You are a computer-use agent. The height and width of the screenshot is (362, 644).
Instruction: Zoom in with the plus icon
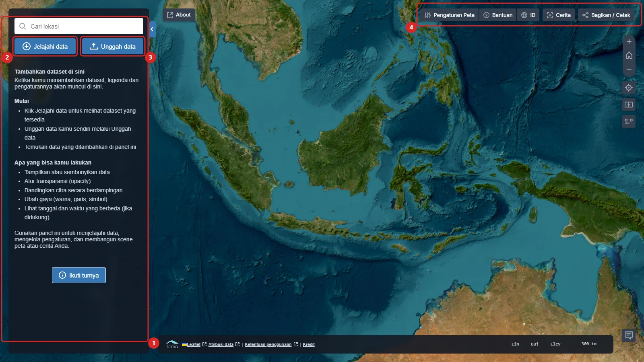(x=629, y=41)
